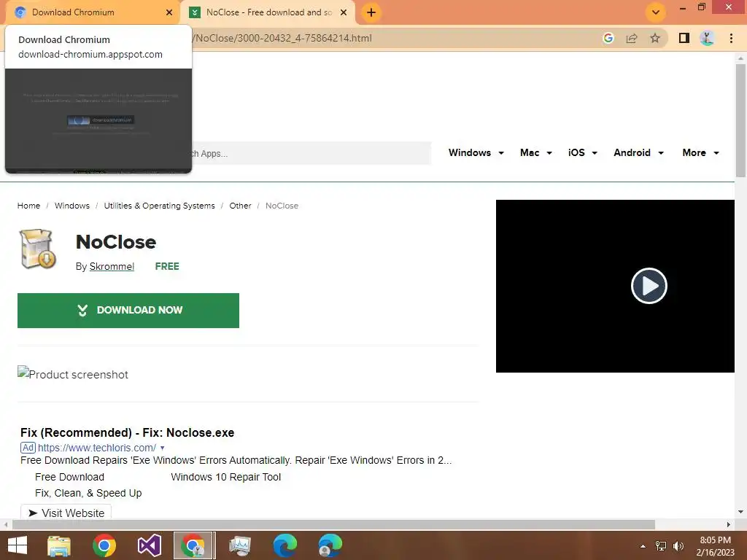Expand the Windows navigation menu
The height and width of the screenshot is (560, 747).
tap(476, 153)
